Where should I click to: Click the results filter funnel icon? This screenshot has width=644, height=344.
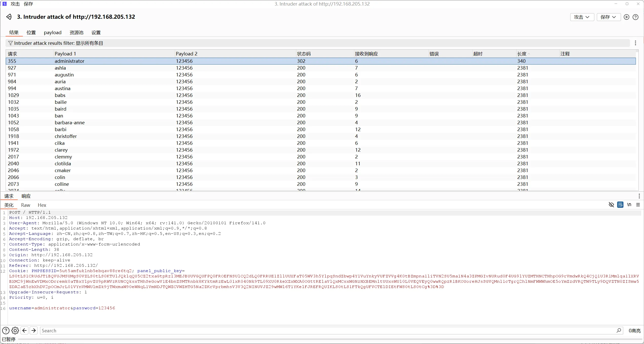click(x=10, y=43)
